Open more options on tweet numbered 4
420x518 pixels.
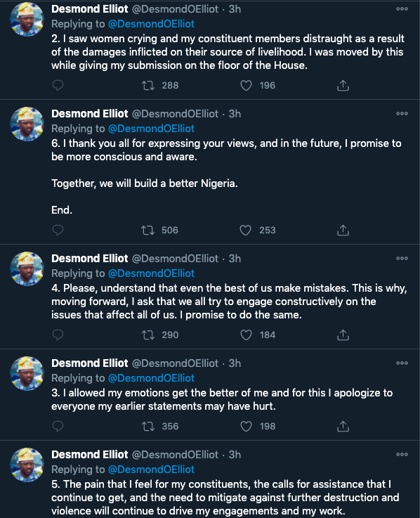[402, 259]
